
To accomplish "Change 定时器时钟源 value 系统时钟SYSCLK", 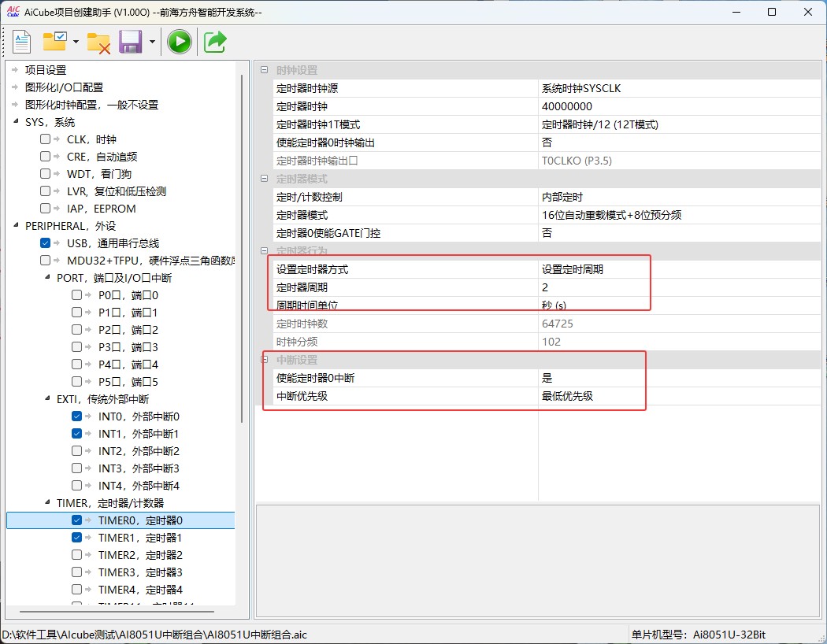I will point(679,88).
